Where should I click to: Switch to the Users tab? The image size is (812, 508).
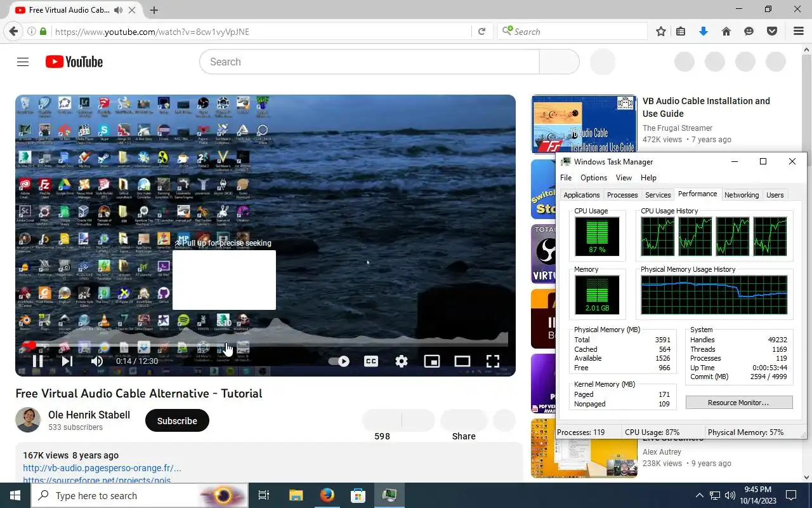coord(775,195)
